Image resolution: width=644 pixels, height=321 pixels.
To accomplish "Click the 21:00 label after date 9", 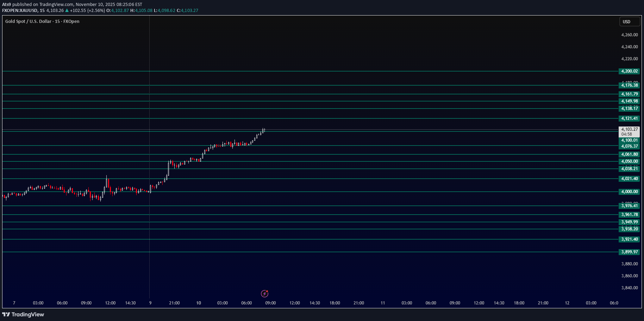I will pyautogui.click(x=174, y=303).
